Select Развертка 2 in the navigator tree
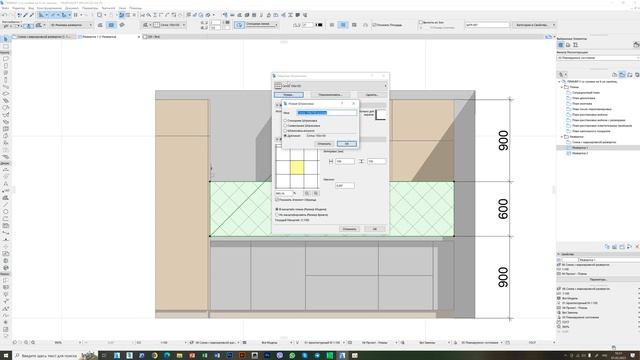The width and height of the screenshot is (640, 360). coord(580,153)
